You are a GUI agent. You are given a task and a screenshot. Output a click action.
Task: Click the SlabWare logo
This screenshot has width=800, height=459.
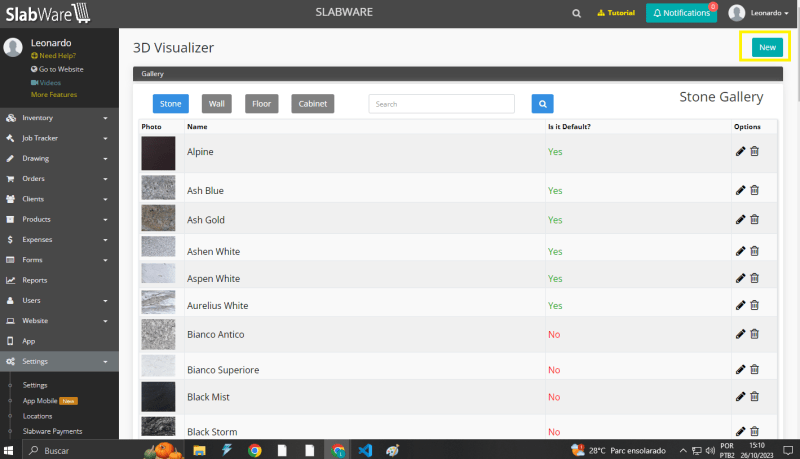48,13
